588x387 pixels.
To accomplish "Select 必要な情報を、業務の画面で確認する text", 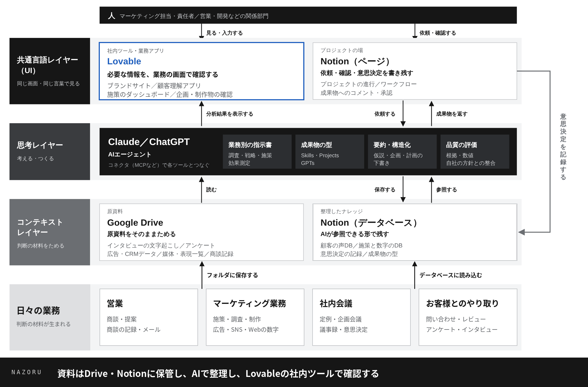I will coord(163,74).
